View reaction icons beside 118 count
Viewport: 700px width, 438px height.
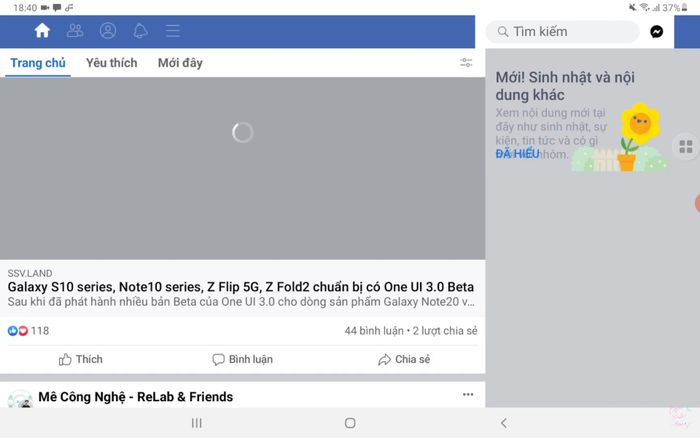coord(18,331)
